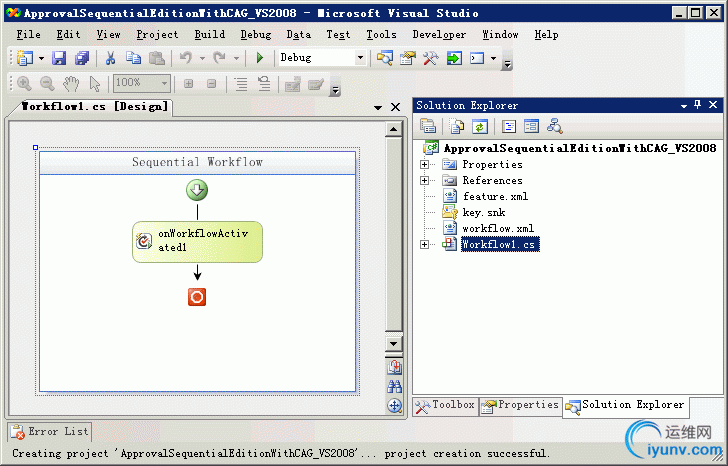Screen dimensions: 728x466
Task: Open the Redo history dropdown arrow
Action: pos(236,58)
